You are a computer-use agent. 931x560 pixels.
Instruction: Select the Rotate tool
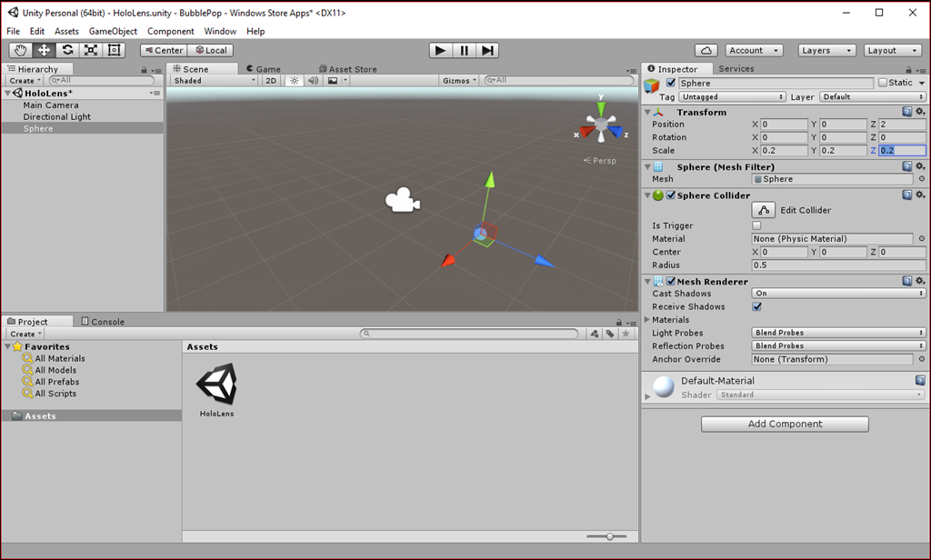pyautogui.click(x=67, y=51)
